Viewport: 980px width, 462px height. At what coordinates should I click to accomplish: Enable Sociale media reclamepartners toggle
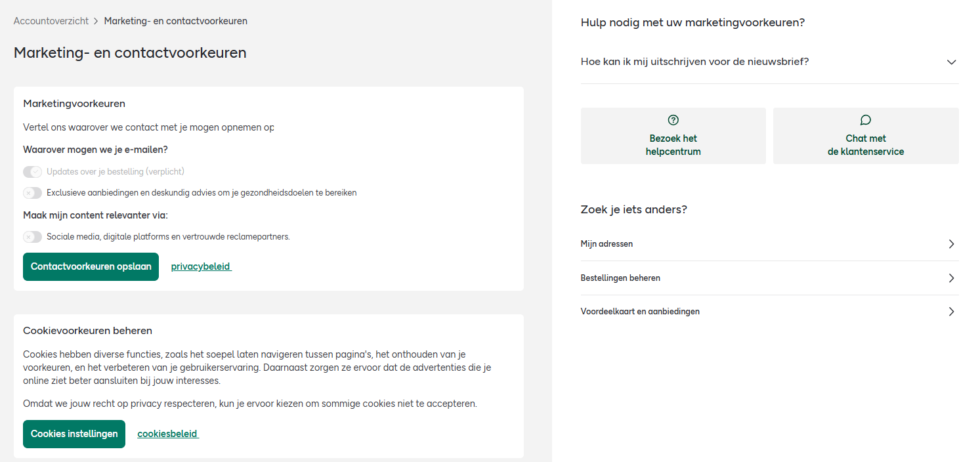pyautogui.click(x=33, y=237)
